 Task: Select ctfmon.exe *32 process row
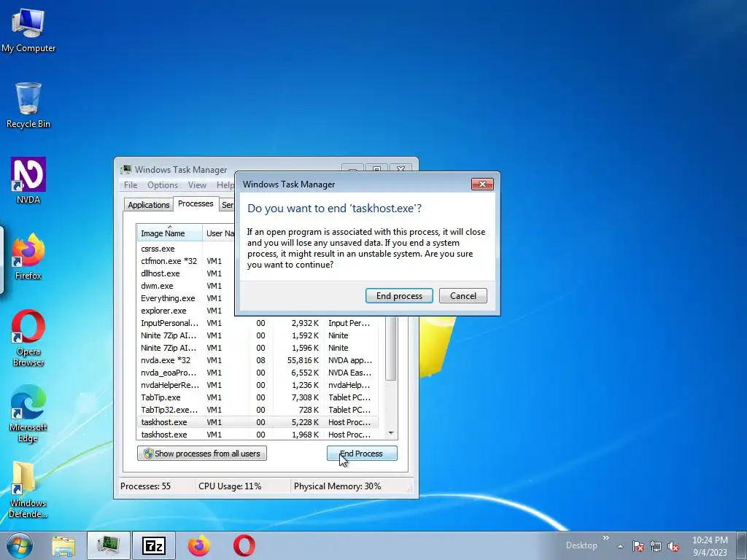tap(186, 261)
